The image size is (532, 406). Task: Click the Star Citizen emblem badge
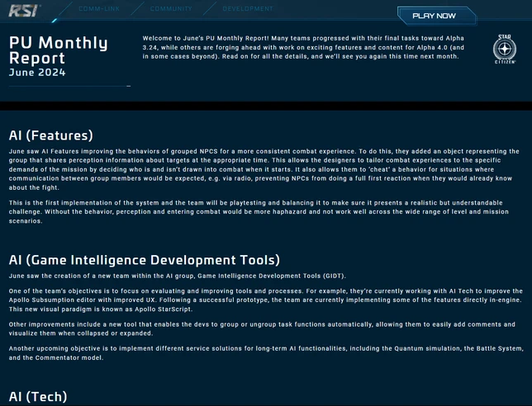click(504, 51)
